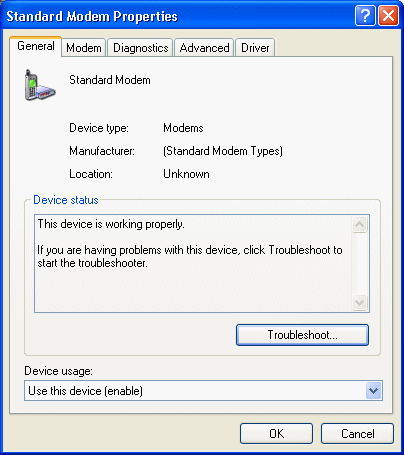
Task: Click the device status scroll down arrow
Action: [x=359, y=302]
